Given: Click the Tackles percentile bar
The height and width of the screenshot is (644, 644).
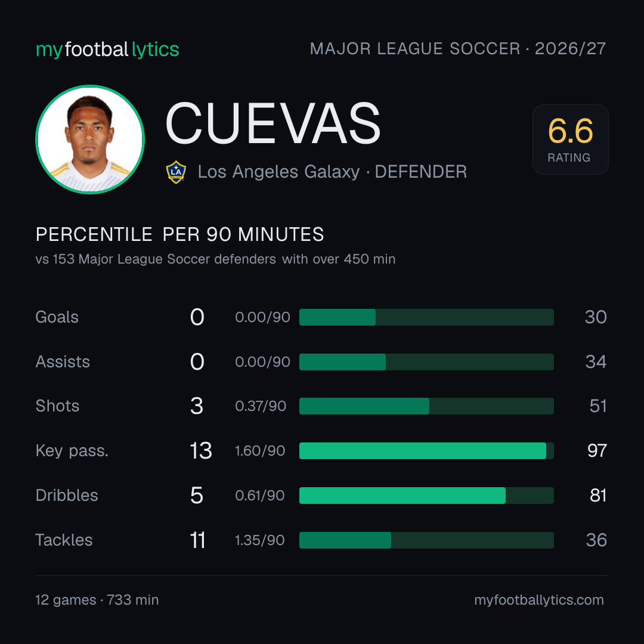Looking at the screenshot, I should (426, 540).
